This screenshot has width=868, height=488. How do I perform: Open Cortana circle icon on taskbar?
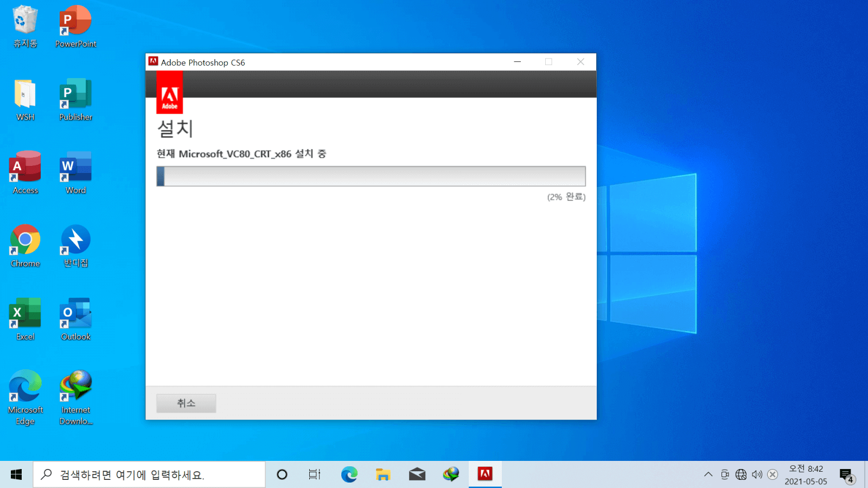point(282,474)
